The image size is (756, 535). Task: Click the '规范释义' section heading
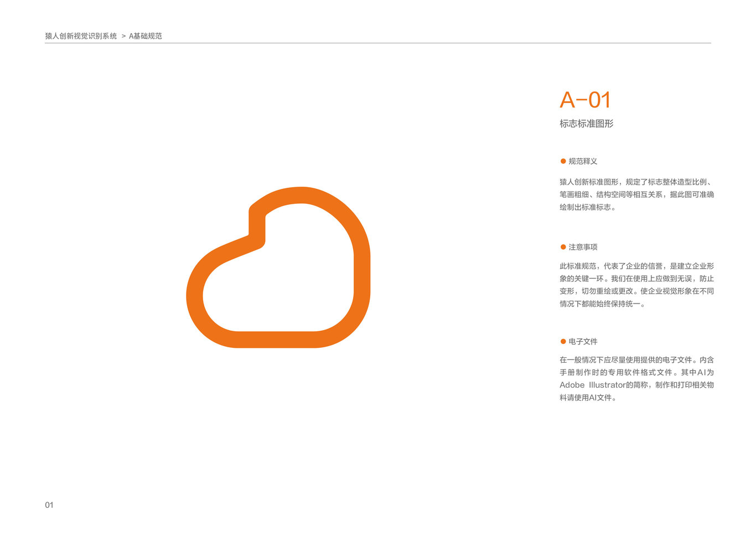click(x=583, y=161)
